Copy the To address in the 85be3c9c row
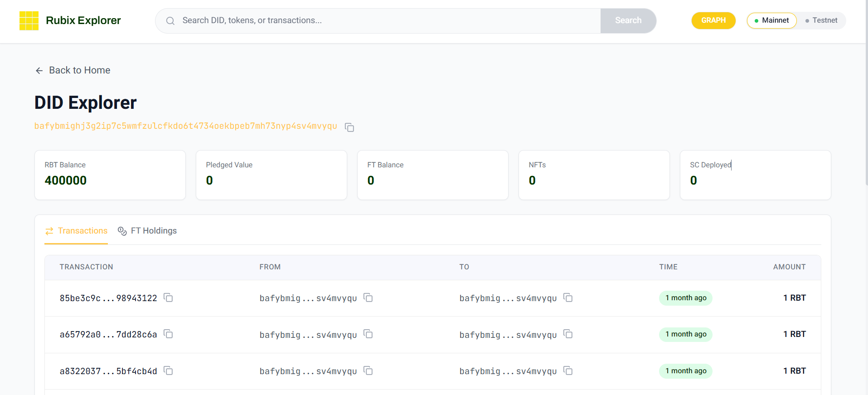868x395 pixels. click(568, 297)
